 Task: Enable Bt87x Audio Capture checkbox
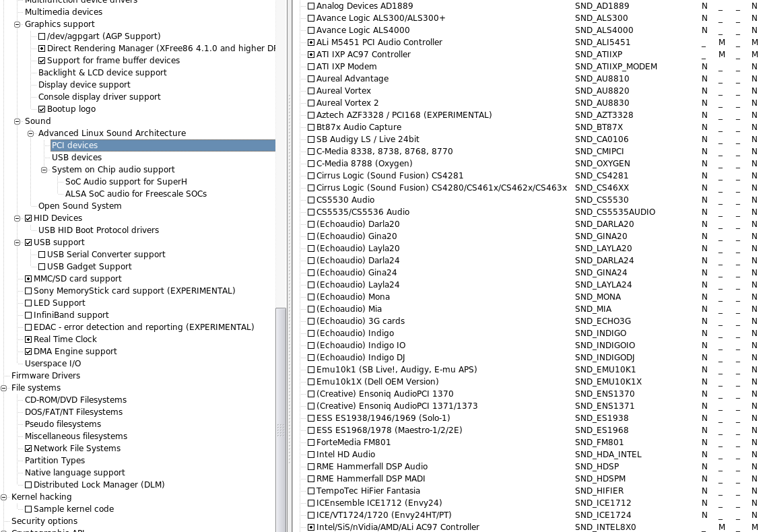(311, 127)
